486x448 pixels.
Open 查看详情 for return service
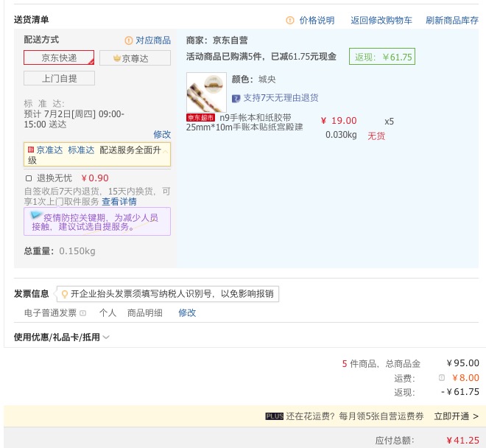click(119, 202)
